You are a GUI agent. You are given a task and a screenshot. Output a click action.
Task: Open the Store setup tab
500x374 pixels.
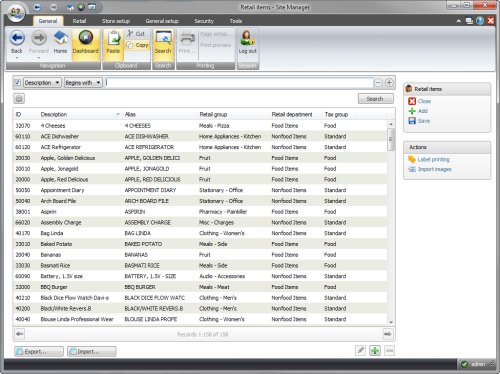(116, 21)
